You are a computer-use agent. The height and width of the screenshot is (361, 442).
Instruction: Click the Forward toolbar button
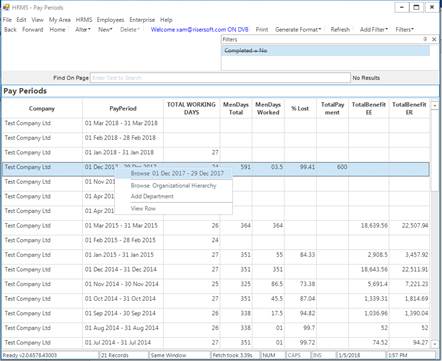(33, 29)
